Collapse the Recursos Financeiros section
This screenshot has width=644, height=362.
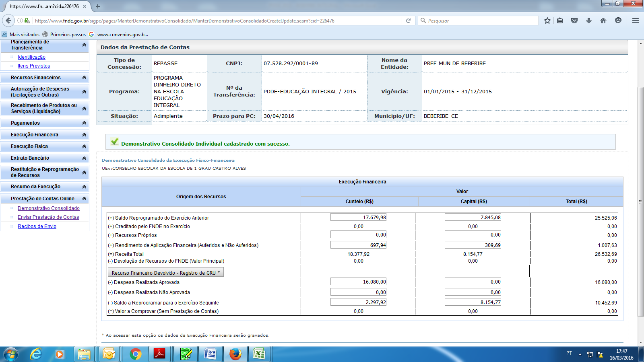84,78
